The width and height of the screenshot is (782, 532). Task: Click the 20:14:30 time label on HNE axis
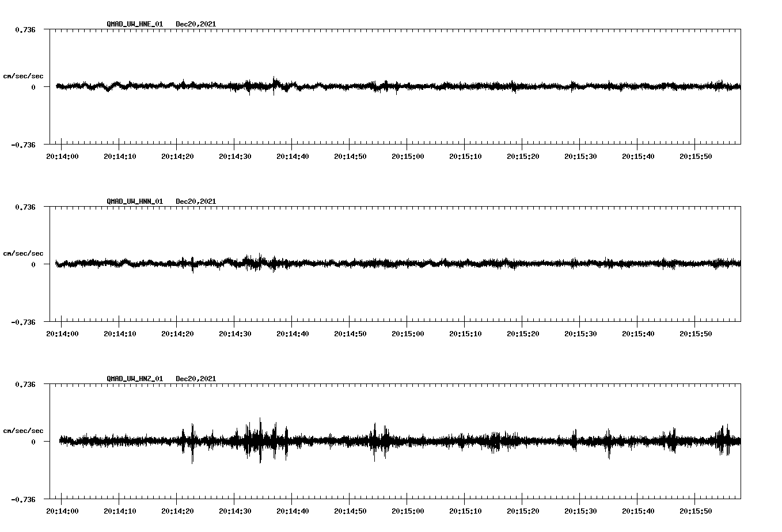(235, 157)
